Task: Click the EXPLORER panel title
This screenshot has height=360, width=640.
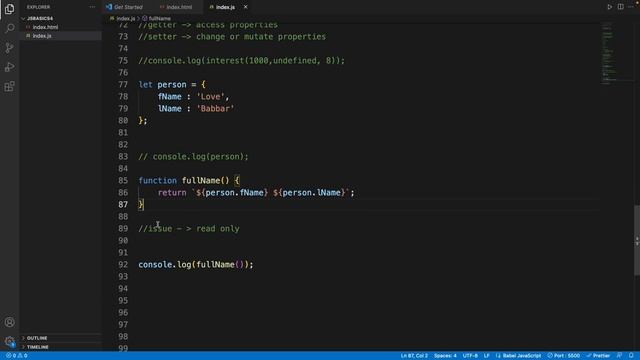Action: [x=38, y=7]
